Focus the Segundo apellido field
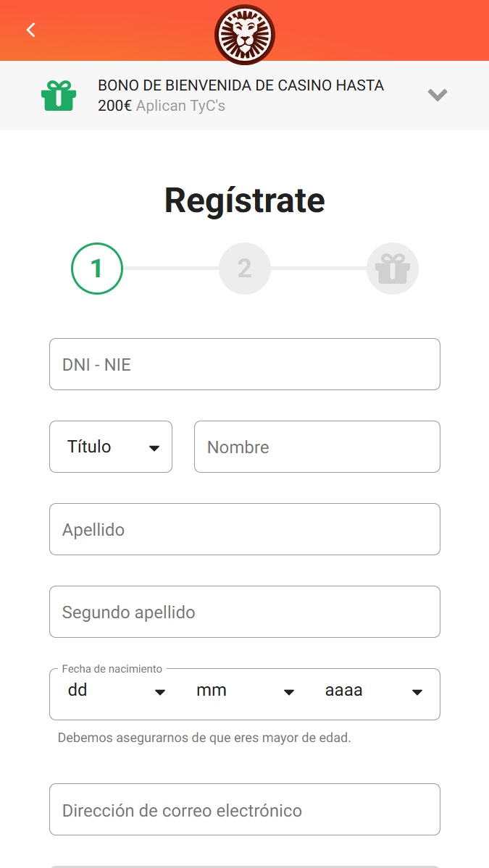The width and height of the screenshot is (489, 868). click(245, 612)
